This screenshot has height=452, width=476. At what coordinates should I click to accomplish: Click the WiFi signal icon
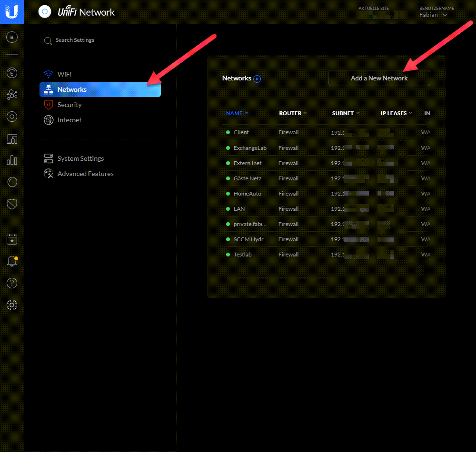click(48, 74)
